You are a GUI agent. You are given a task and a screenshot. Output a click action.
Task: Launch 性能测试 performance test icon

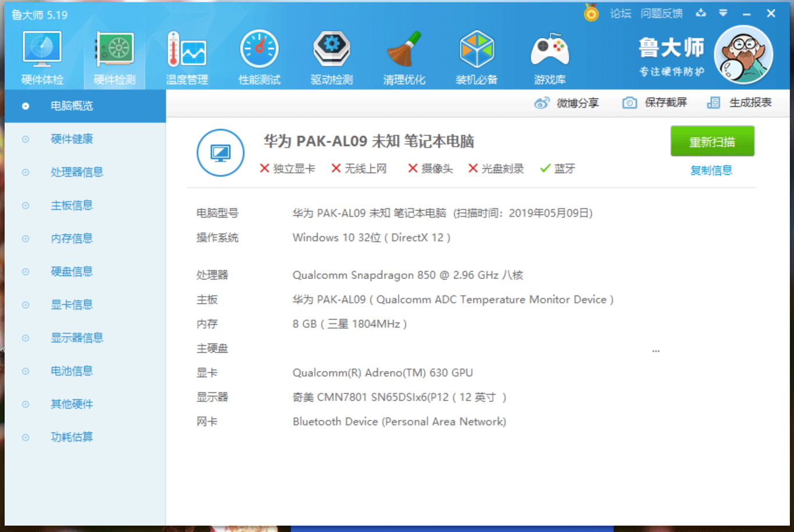259,57
